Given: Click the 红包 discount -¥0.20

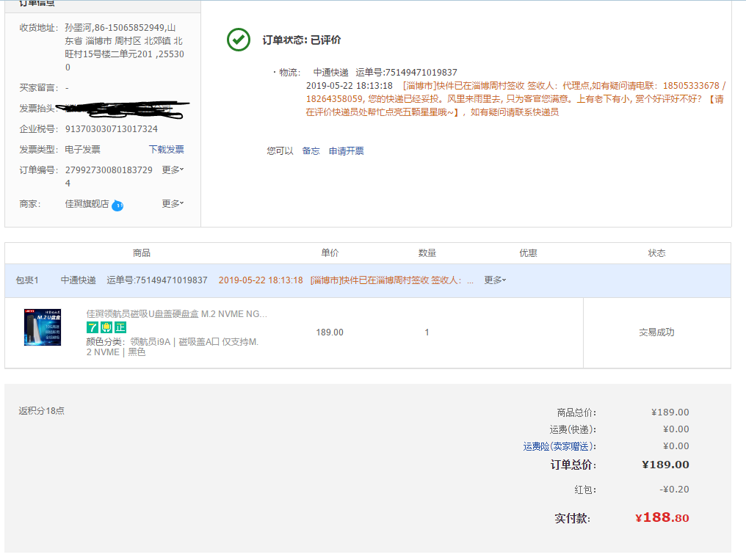Looking at the screenshot, I should (674, 490).
